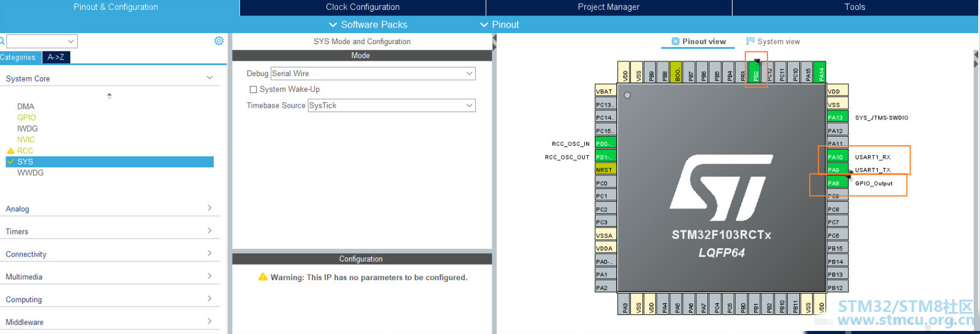Image resolution: width=980 pixels, height=334 pixels.
Task: Open the peripheral search combo box
Action: pos(42,41)
